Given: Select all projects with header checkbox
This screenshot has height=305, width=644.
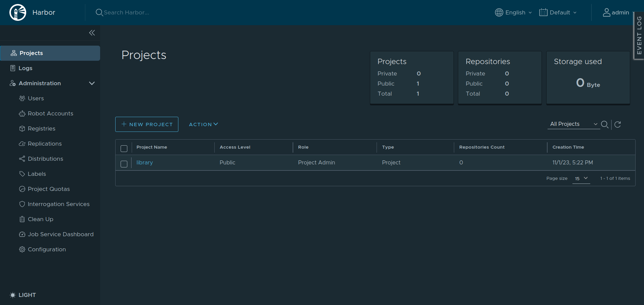Looking at the screenshot, I should tap(124, 148).
